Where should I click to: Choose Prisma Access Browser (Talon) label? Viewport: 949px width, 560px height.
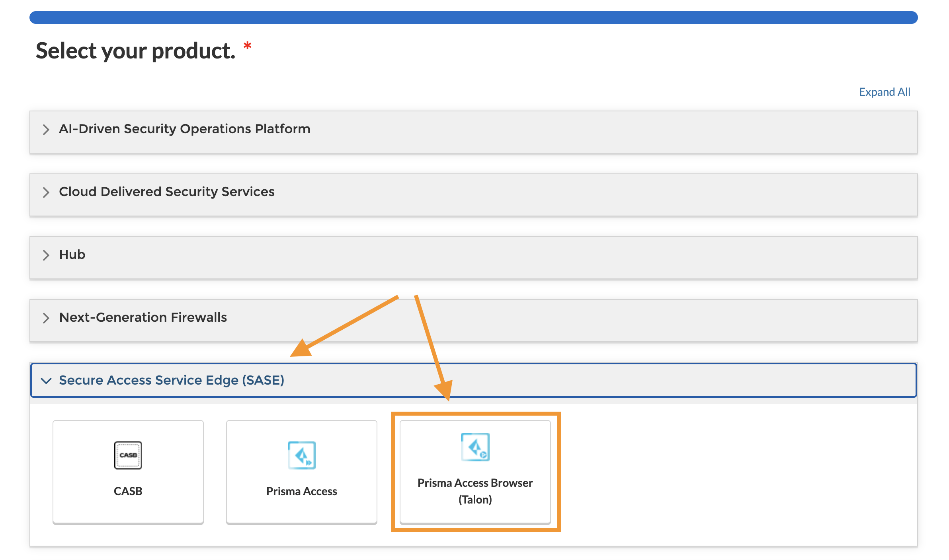coord(475,491)
